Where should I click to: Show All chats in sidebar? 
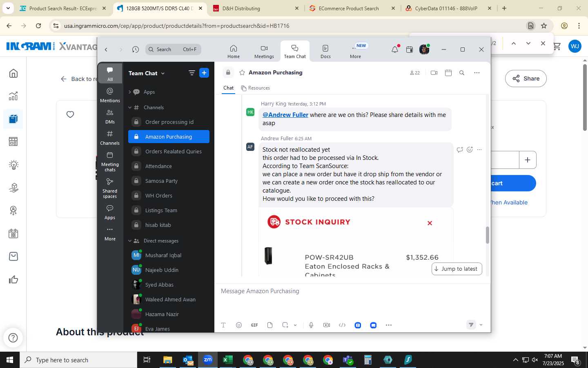[110, 74]
